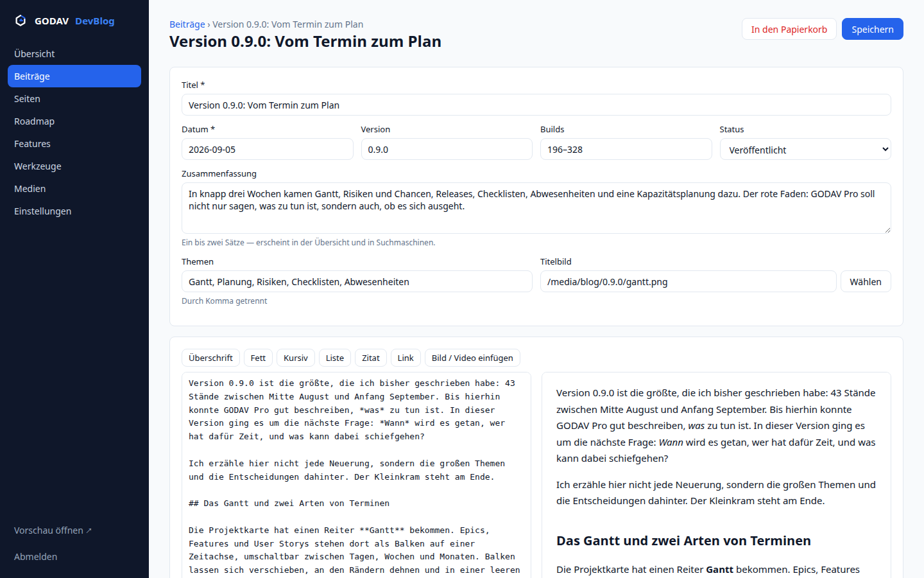Click into the Markdown editor text
Image resolution: width=924 pixels, height=578 pixels.
point(357,475)
